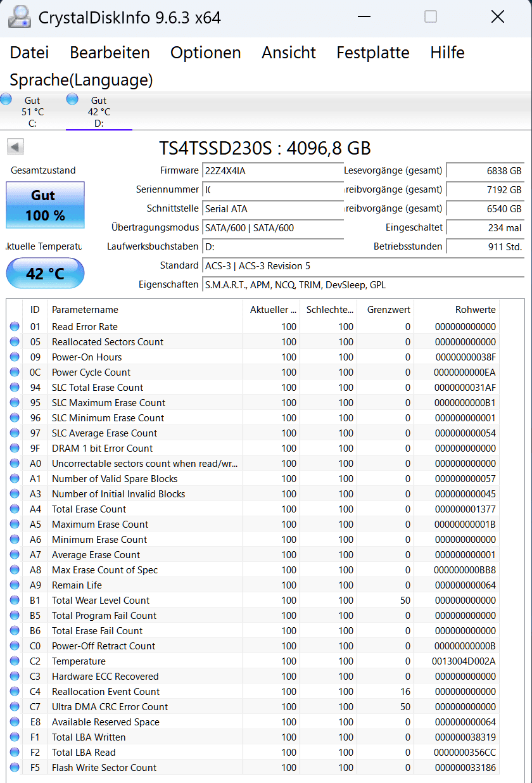Click the 42 °C temperature button
532x783 pixels.
point(45,274)
